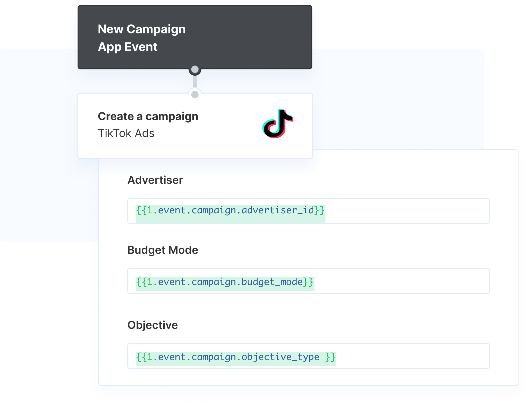Click the Objective heading
The width and height of the screenshot is (532, 407).
(x=153, y=325)
